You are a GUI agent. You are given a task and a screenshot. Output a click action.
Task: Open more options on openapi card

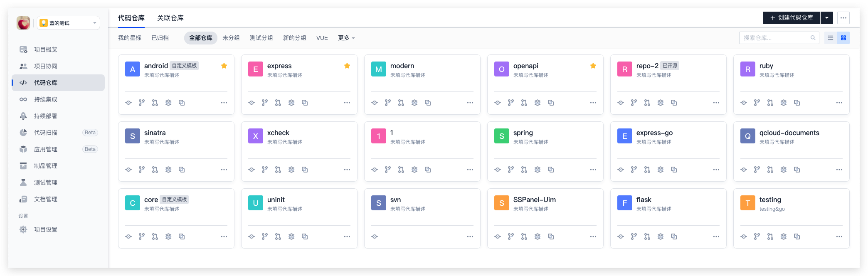(593, 103)
